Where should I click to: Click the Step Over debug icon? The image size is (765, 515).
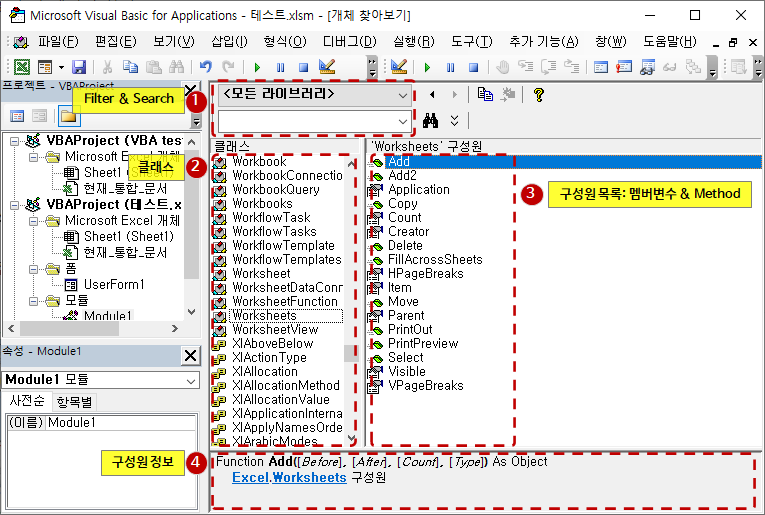(548, 66)
